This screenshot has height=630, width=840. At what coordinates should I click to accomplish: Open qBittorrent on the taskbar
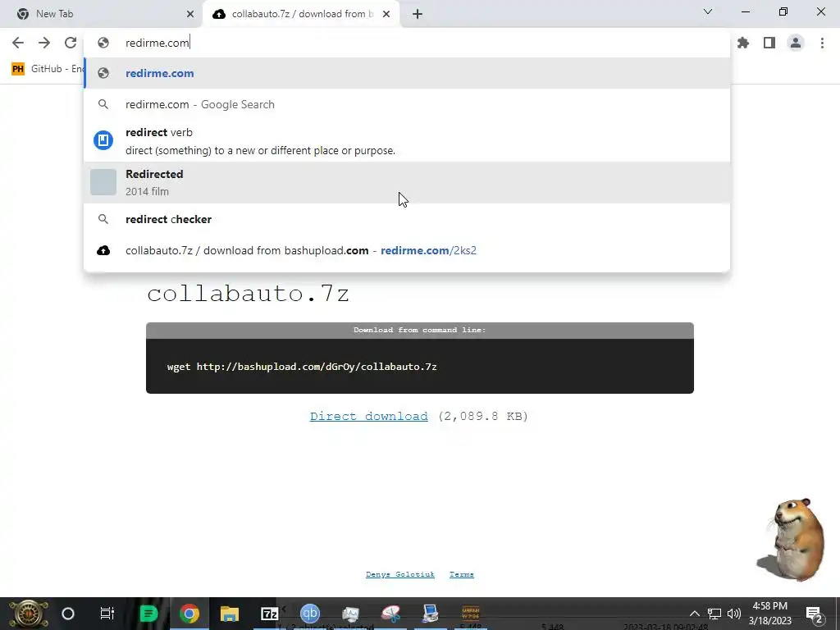(x=309, y=614)
